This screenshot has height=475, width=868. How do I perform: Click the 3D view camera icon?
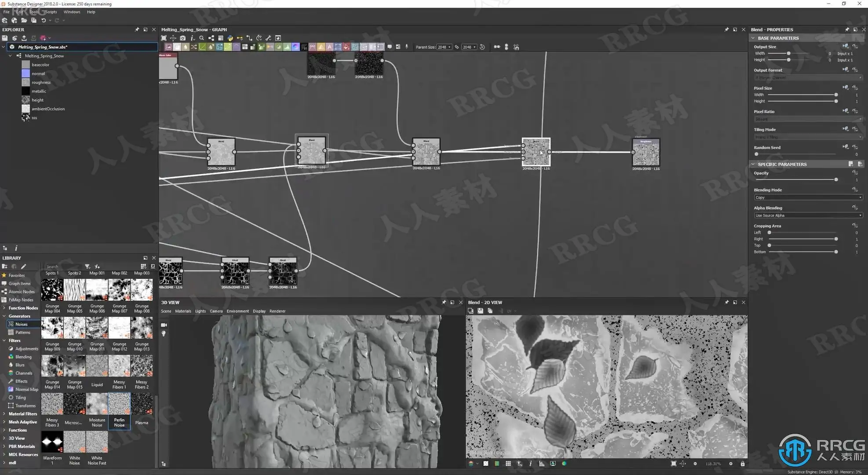coord(164,325)
